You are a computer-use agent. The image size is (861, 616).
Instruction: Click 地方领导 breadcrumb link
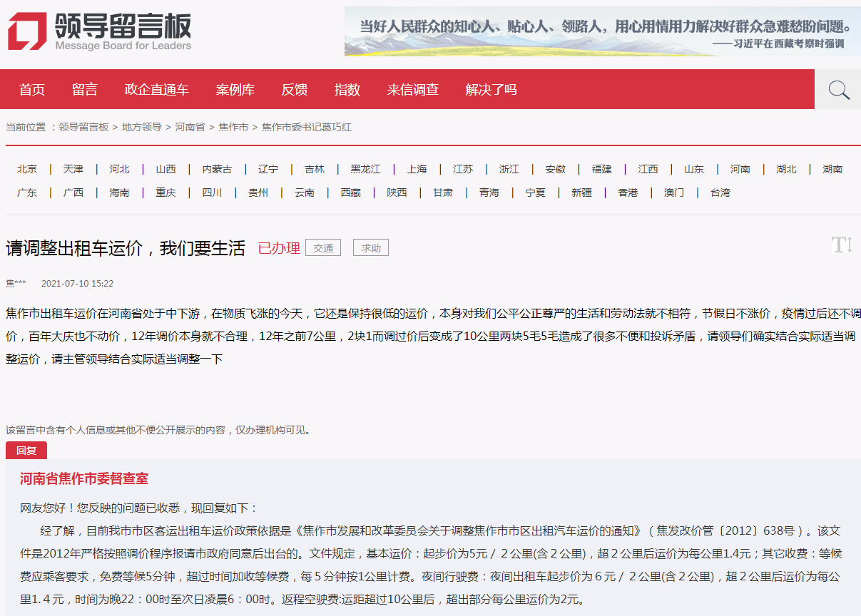click(141, 127)
